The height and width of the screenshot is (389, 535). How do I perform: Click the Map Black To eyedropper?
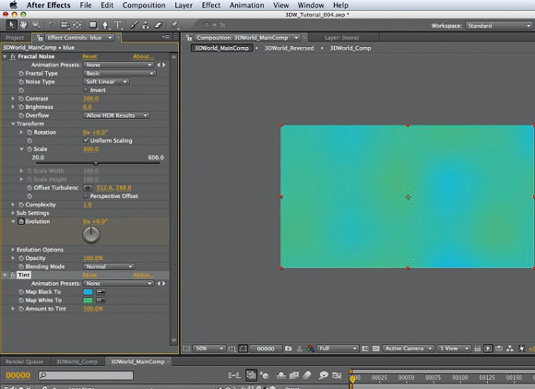click(x=101, y=292)
